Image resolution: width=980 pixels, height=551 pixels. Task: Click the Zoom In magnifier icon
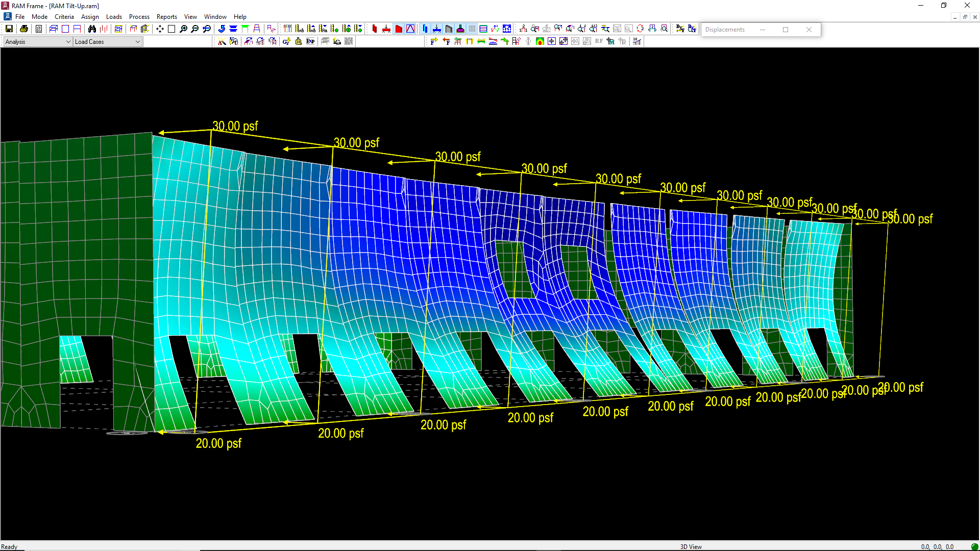point(183,29)
